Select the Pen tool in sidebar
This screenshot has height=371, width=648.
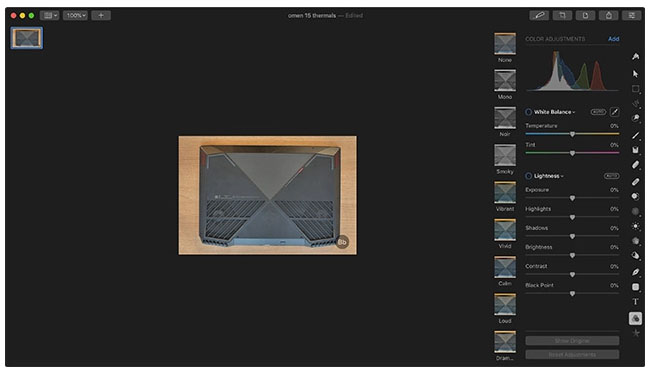click(x=636, y=272)
